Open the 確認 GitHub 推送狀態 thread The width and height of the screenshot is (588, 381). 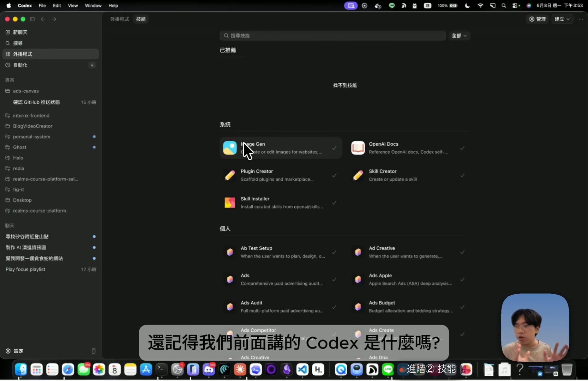click(50, 102)
